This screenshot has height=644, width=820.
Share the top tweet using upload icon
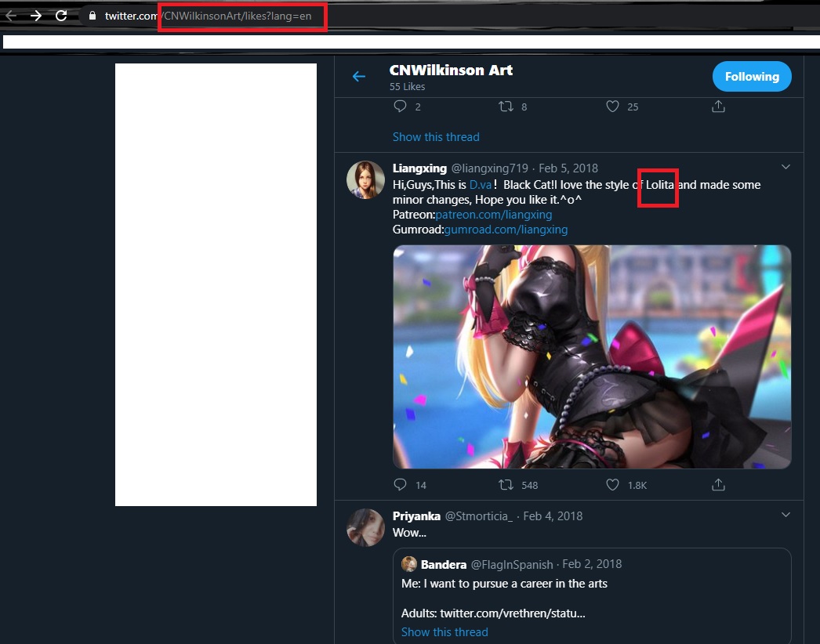click(719, 107)
